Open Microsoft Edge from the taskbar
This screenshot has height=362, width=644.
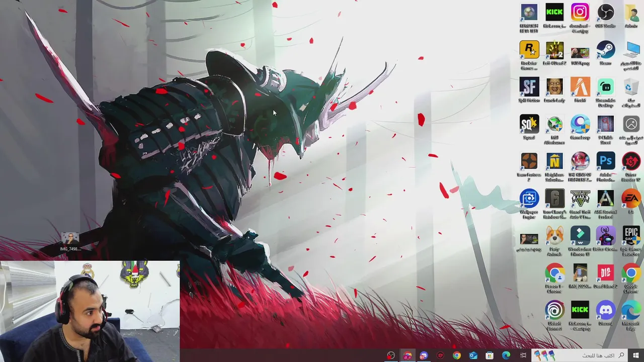pos(506,355)
